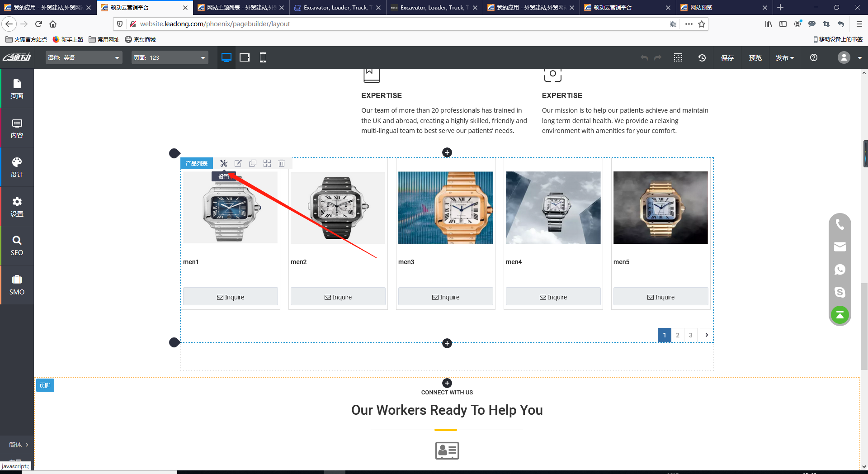This screenshot has height=474, width=868.
Task: Open the SEO panel in left sidebar
Action: tap(17, 246)
